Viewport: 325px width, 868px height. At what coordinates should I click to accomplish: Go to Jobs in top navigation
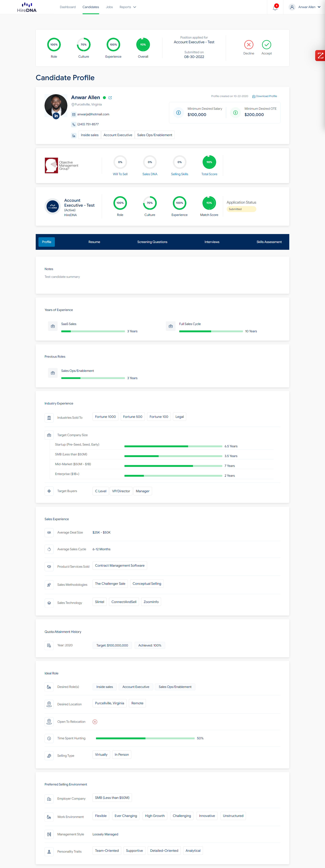tap(109, 7)
